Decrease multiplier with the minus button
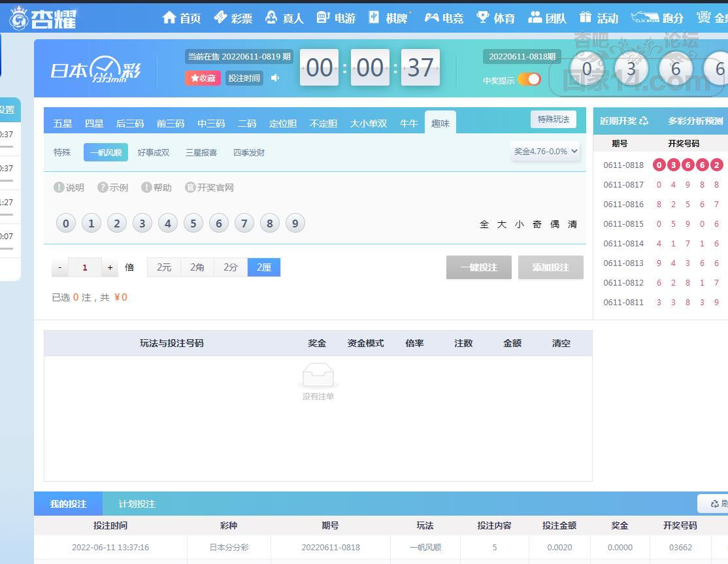 coord(59,267)
